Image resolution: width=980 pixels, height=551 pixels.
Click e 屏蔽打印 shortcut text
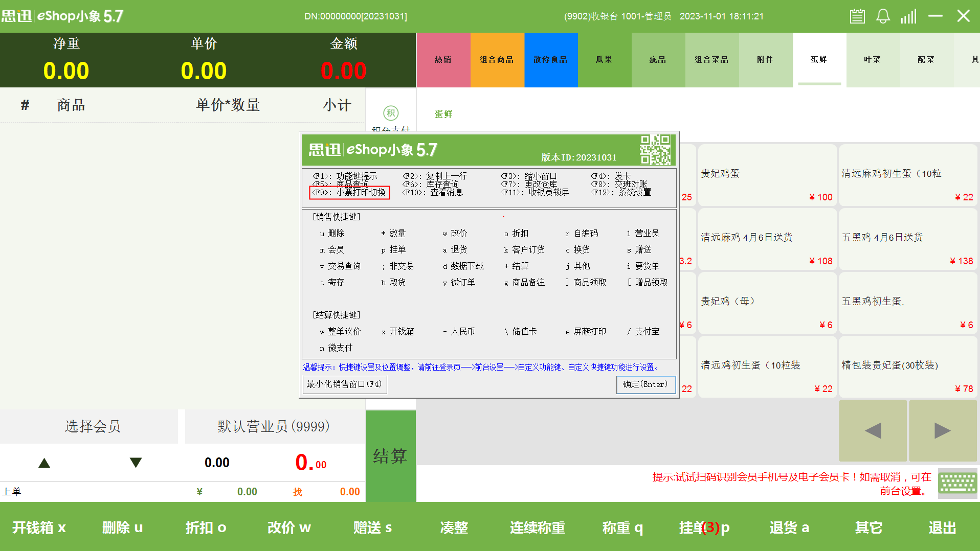[586, 332]
